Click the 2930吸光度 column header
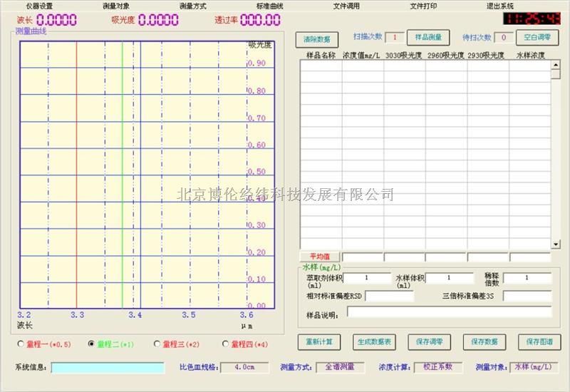570x392 pixels. pyautogui.click(x=486, y=56)
